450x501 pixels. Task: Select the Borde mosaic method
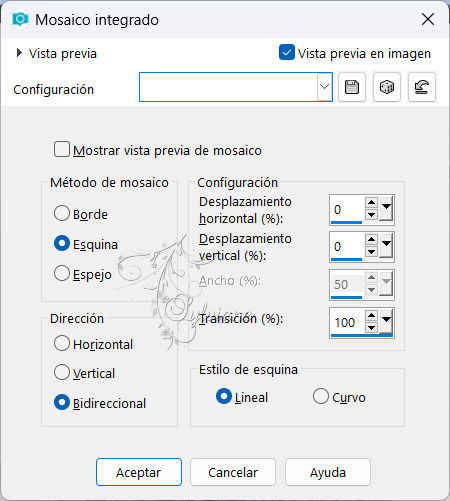click(x=62, y=213)
